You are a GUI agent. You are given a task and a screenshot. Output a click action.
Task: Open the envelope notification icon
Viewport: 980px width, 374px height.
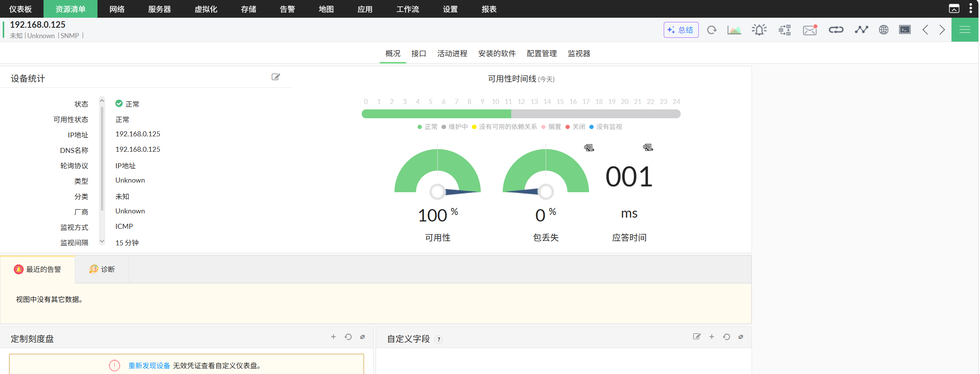click(x=810, y=30)
